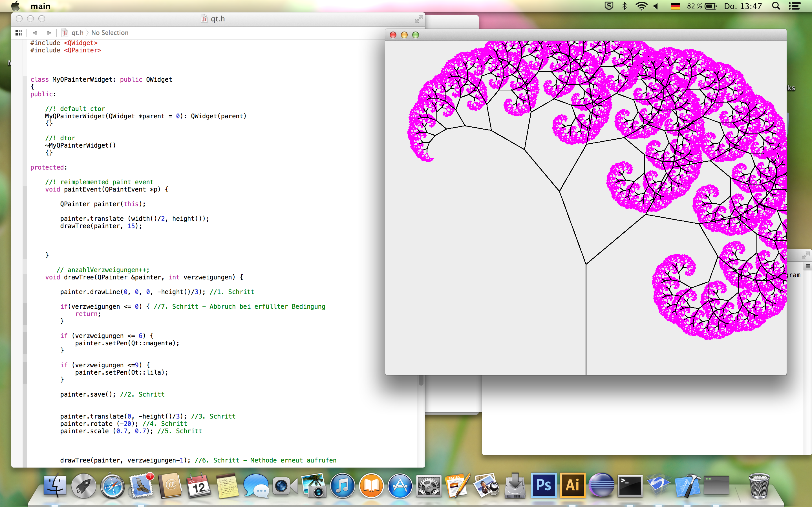
Task: Open the volume menu bar control
Action: pyautogui.click(x=656, y=6)
